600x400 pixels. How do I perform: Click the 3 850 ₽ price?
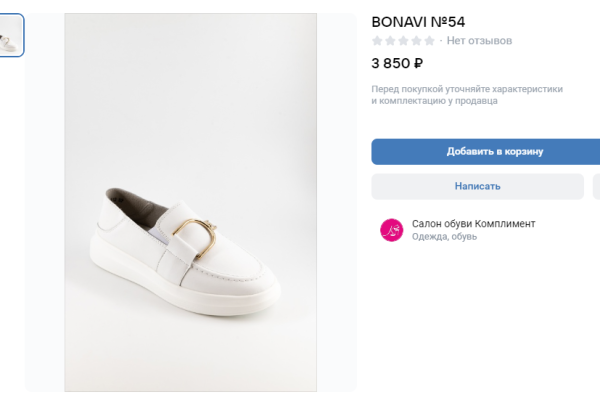point(397,63)
